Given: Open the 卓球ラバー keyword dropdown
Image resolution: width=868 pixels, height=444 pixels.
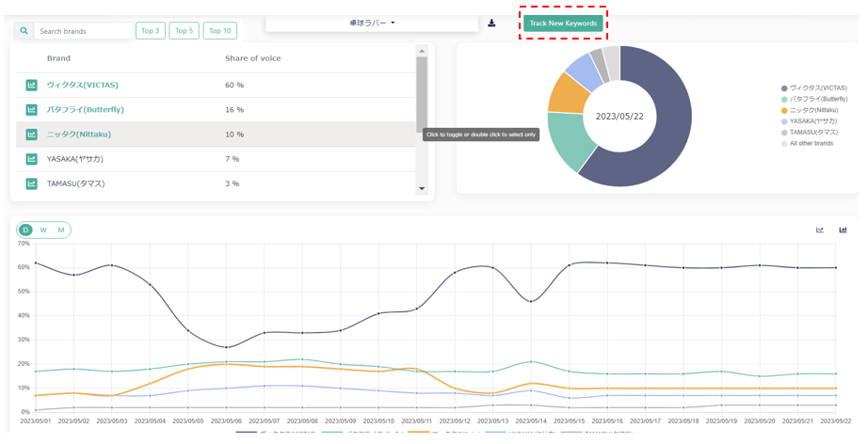Looking at the screenshot, I should (373, 23).
